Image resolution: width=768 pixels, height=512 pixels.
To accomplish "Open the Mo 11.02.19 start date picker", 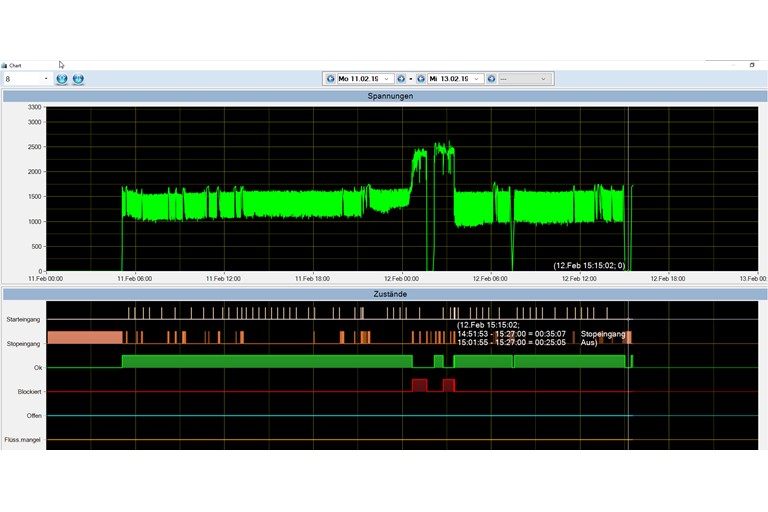I will coord(387,79).
